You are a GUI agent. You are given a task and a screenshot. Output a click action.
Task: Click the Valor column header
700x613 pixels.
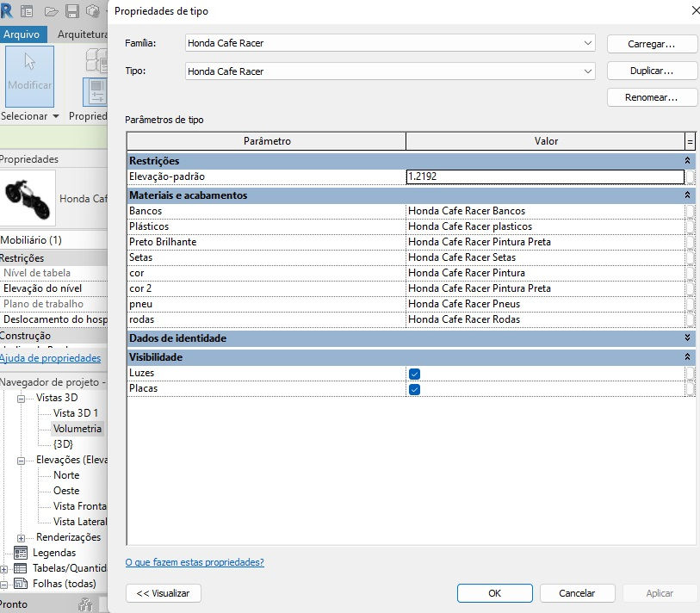546,141
